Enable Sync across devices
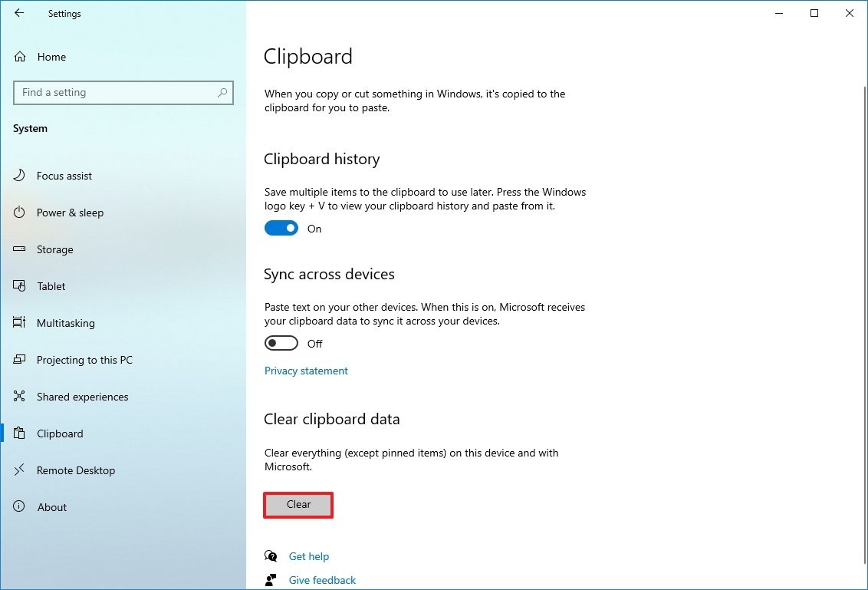 [x=281, y=343]
